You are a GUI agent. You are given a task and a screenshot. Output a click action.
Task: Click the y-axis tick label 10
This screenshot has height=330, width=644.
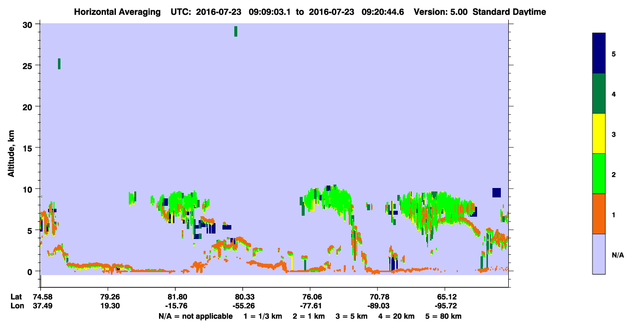click(28, 189)
